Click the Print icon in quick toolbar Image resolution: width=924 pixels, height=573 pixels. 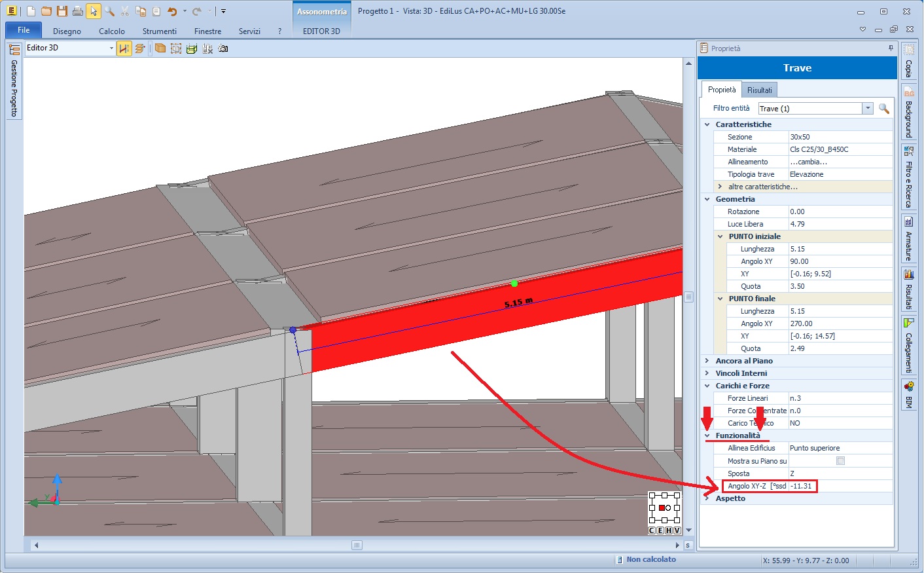click(x=78, y=11)
